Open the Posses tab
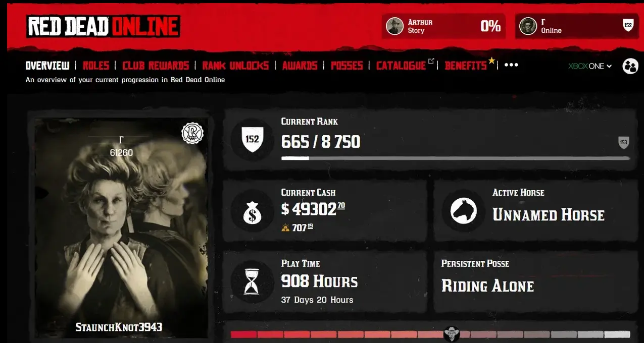The height and width of the screenshot is (343, 644). [347, 66]
